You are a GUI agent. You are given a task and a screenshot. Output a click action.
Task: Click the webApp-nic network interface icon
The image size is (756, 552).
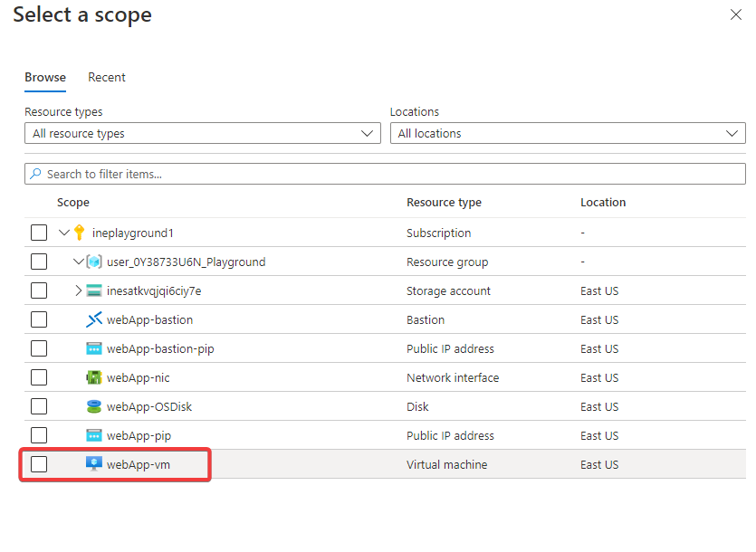[94, 377]
